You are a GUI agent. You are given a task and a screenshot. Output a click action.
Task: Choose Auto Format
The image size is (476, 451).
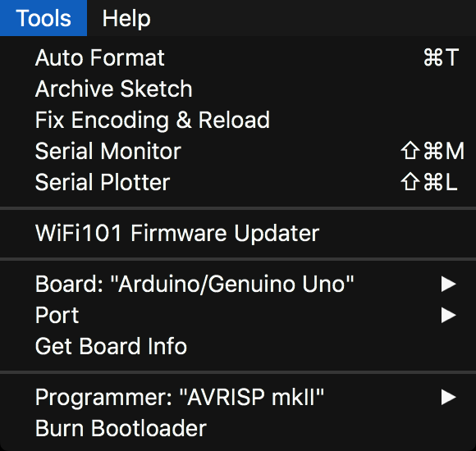238,57
